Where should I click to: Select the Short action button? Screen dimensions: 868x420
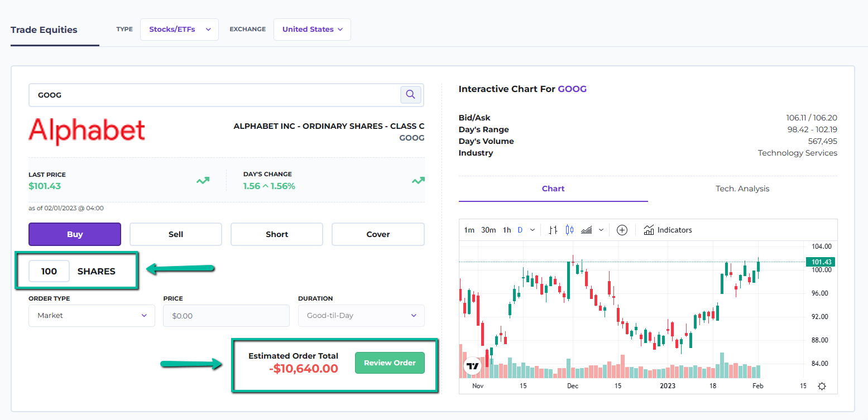pos(277,234)
